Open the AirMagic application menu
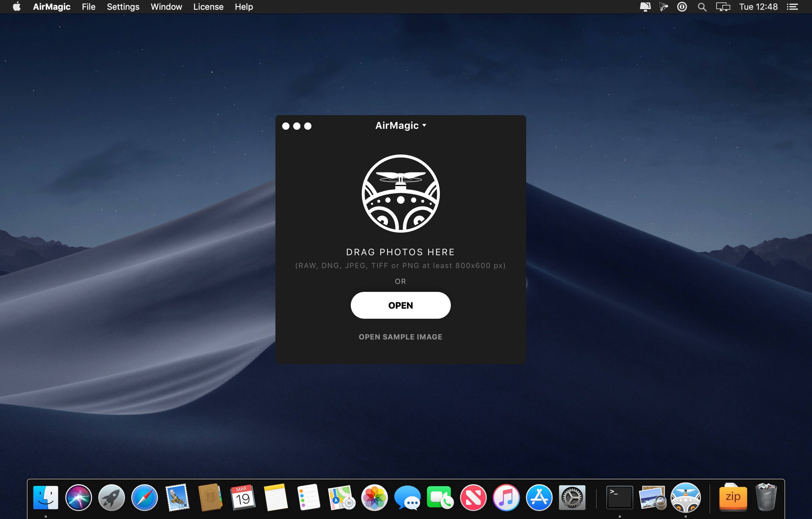 52,7
